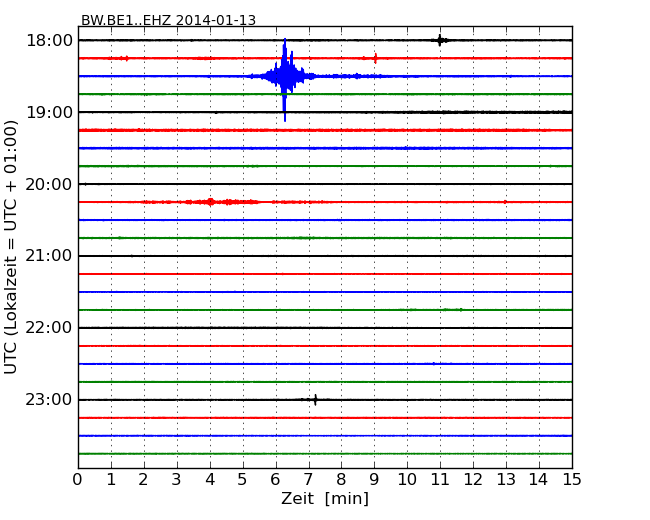This screenshot has width=650, height=520.
Task: Click x-axis tick label 4
Action: coord(210,479)
